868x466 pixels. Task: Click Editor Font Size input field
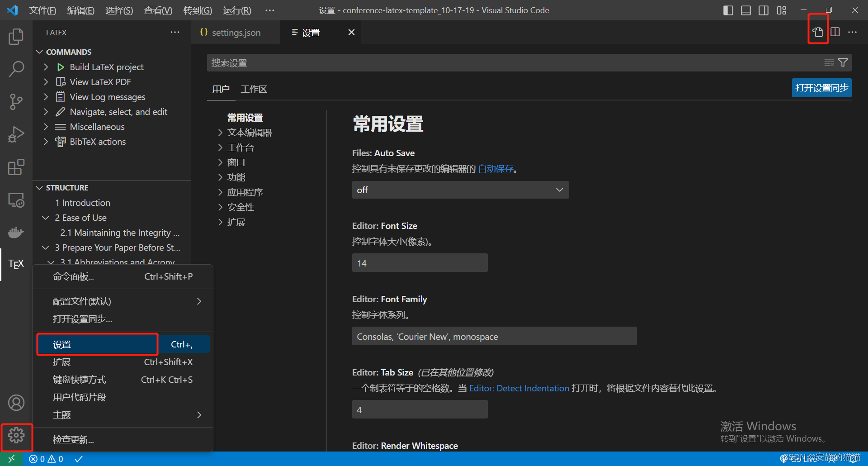click(x=420, y=263)
